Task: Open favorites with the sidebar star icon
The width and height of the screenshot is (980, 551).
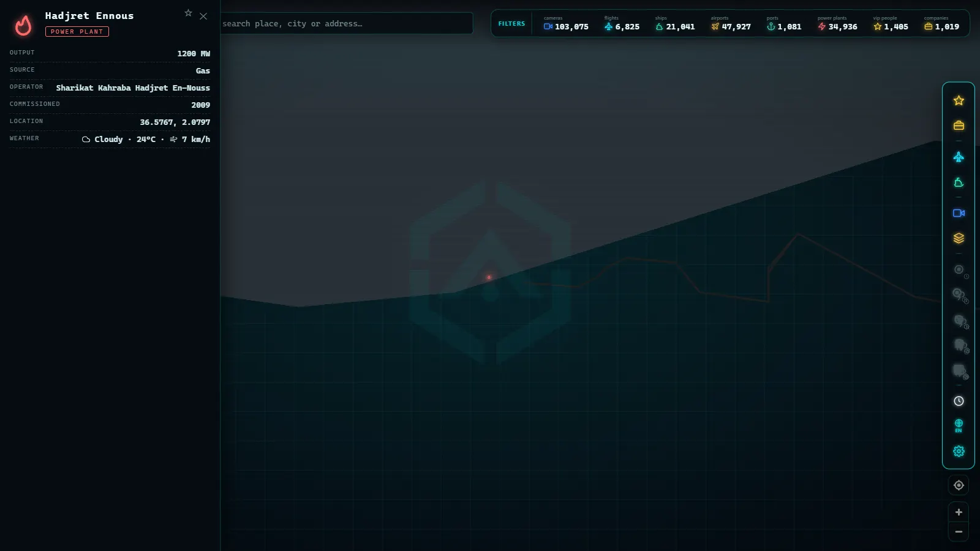Action: pos(959,100)
